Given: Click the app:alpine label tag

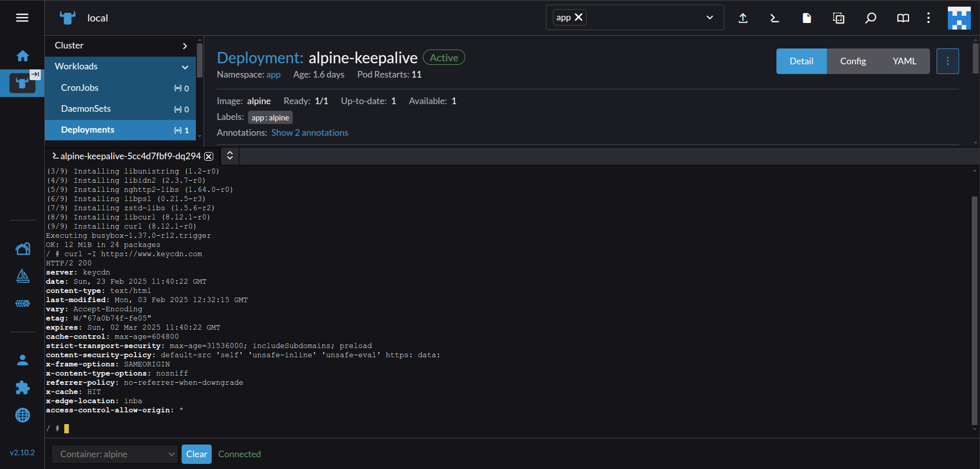Looking at the screenshot, I should [x=270, y=117].
